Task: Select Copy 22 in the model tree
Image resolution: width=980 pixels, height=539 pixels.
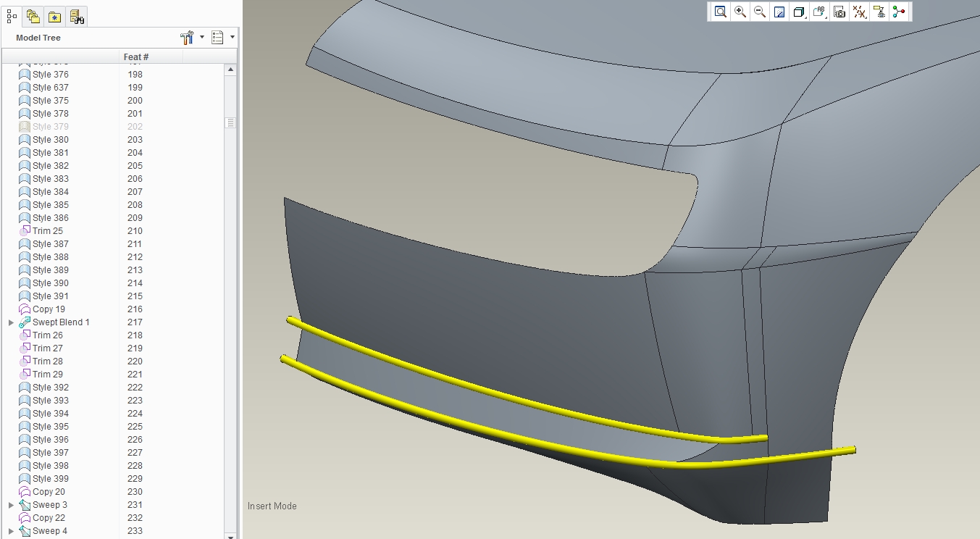Action: pyautogui.click(x=49, y=518)
